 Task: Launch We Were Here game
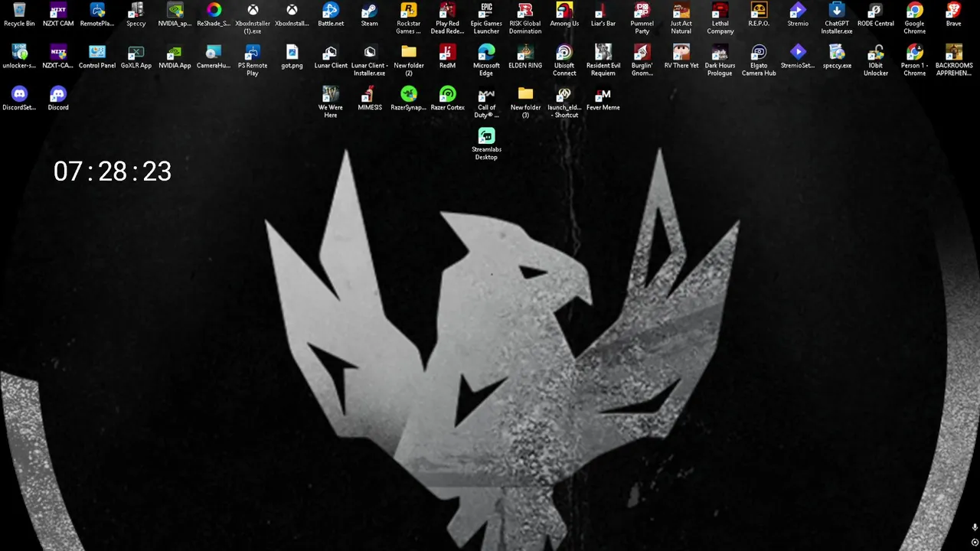pos(331,103)
